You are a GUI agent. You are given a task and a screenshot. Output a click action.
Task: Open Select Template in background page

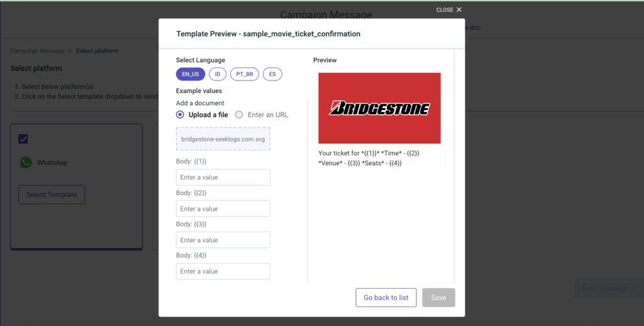[52, 194]
